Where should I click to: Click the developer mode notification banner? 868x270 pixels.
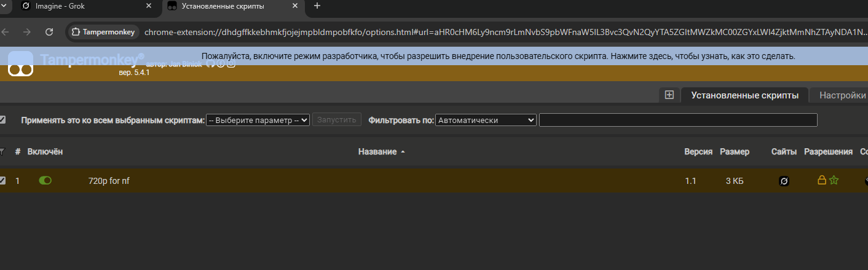tap(434, 56)
